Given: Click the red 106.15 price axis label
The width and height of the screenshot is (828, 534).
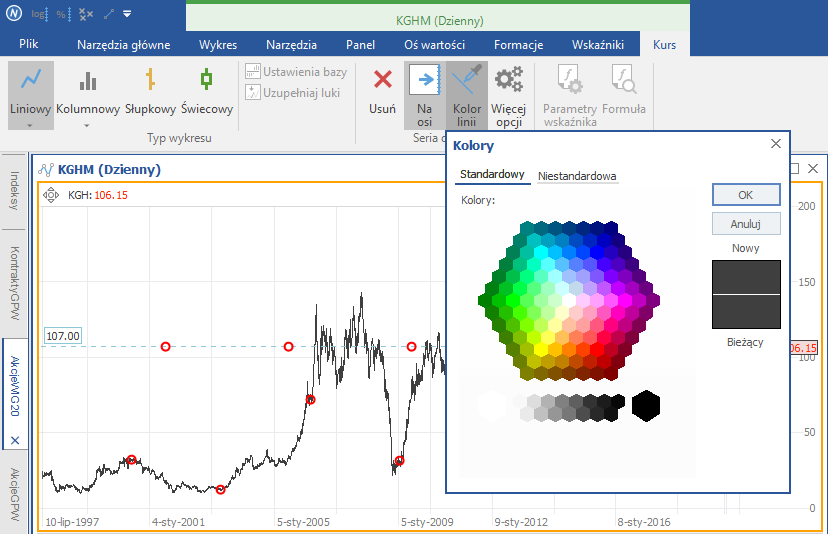Looking at the screenshot, I should click(x=803, y=348).
